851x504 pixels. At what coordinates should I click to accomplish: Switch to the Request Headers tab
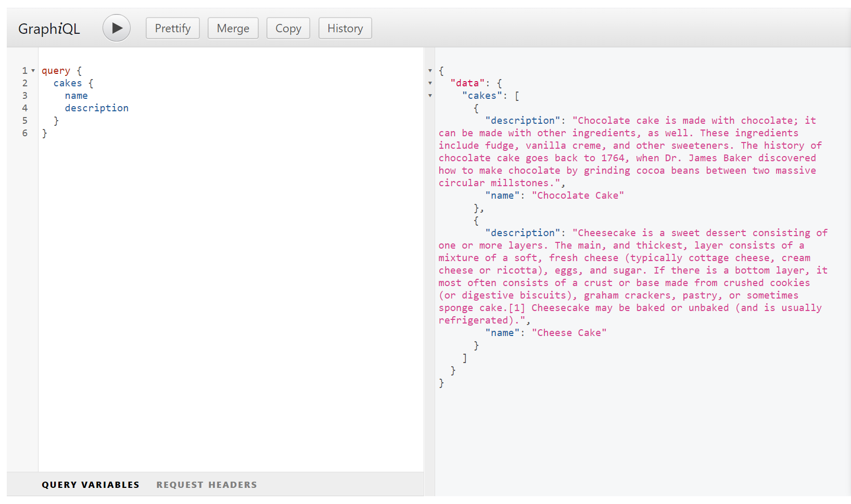206,484
